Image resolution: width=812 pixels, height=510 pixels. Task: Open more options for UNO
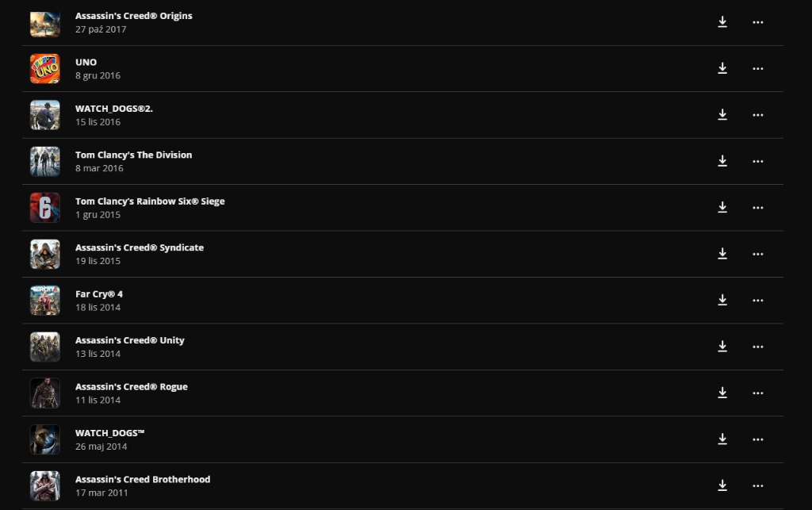click(x=757, y=68)
